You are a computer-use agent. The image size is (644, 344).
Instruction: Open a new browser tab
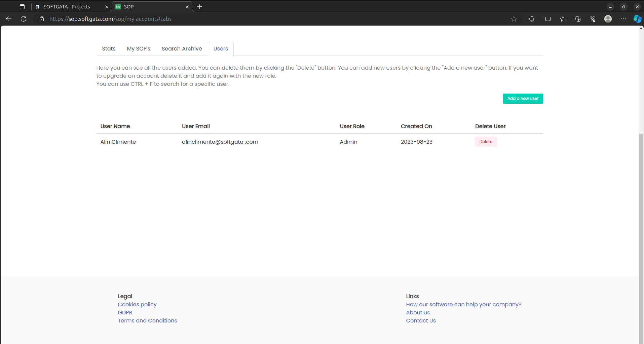(x=199, y=7)
